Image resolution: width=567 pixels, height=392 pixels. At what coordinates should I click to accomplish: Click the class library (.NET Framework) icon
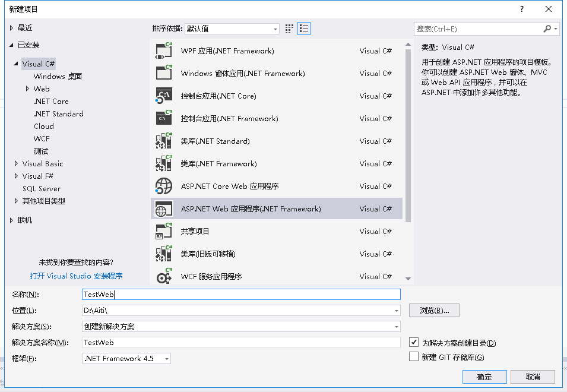tap(164, 163)
